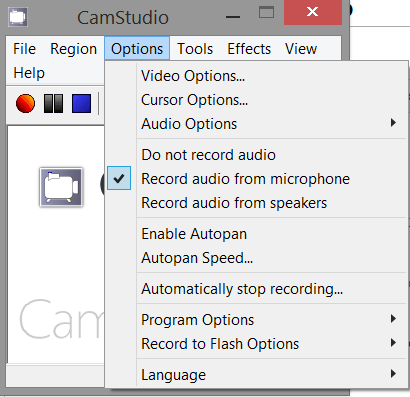Open the View menu
This screenshot has height=397, width=410.
click(x=301, y=49)
